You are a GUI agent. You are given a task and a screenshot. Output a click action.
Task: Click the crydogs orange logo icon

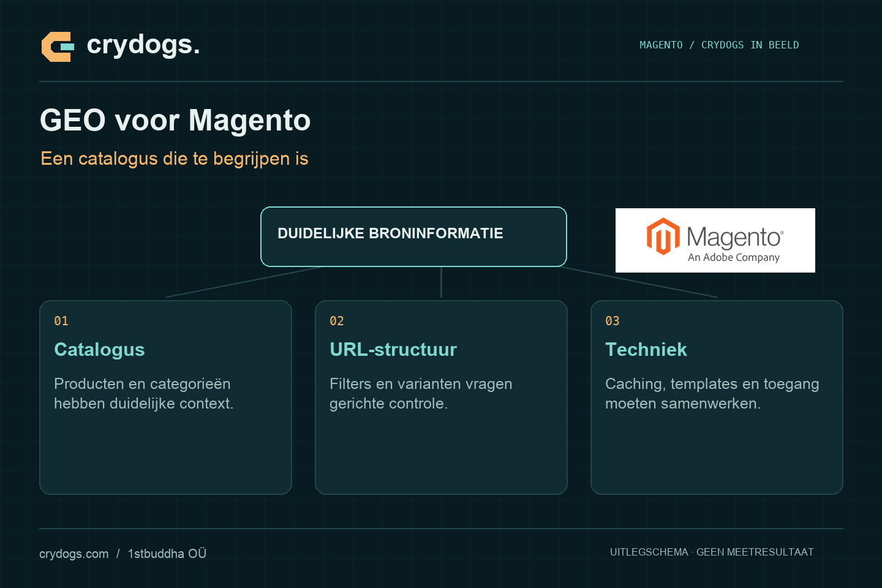[58, 47]
